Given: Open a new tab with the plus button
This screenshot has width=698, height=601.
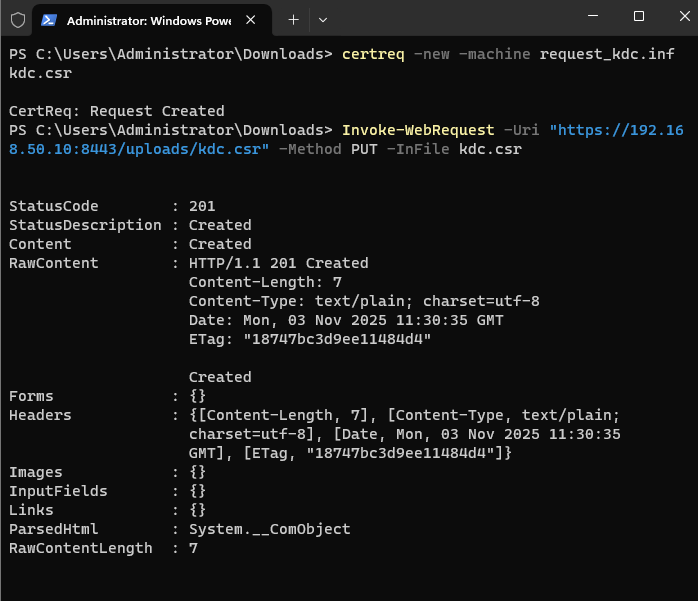Looking at the screenshot, I should [x=293, y=19].
